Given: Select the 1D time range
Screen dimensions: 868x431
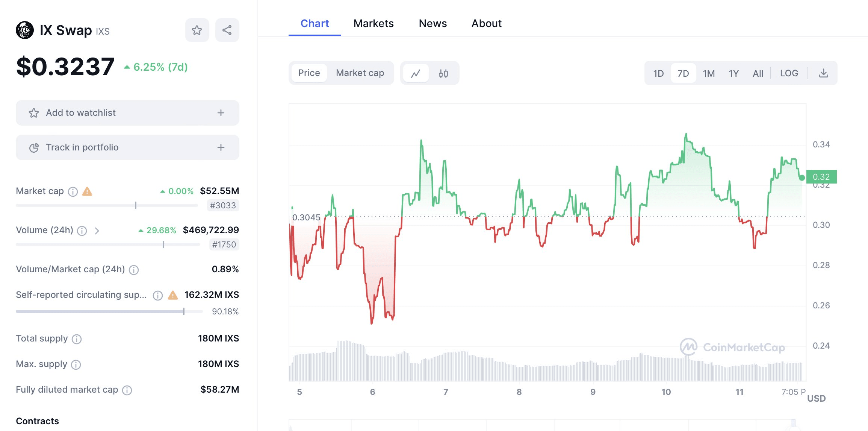Looking at the screenshot, I should point(658,73).
